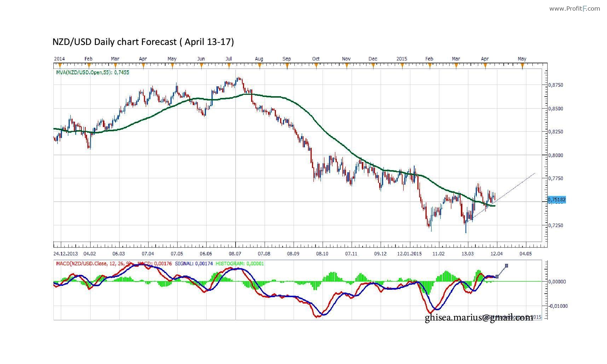Select the HISTOGRAM: 0,00001 value
This screenshot has height=364, width=607.
coord(240,264)
